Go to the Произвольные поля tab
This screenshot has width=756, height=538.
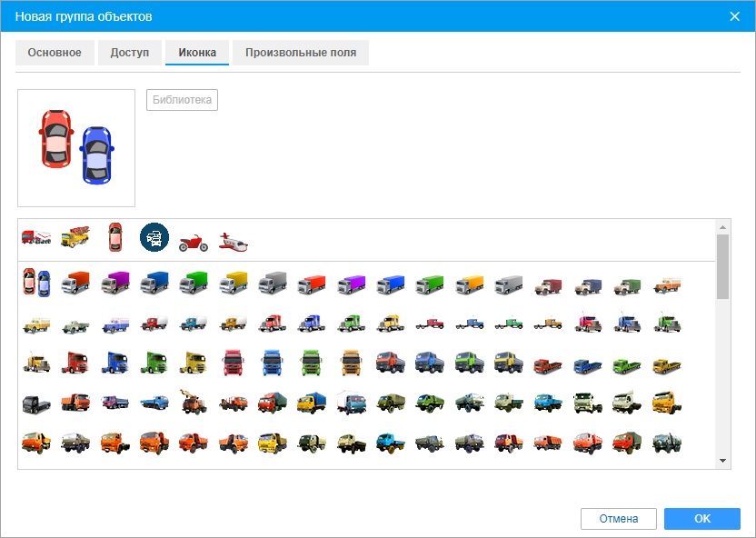pyautogui.click(x=301, y=53)
